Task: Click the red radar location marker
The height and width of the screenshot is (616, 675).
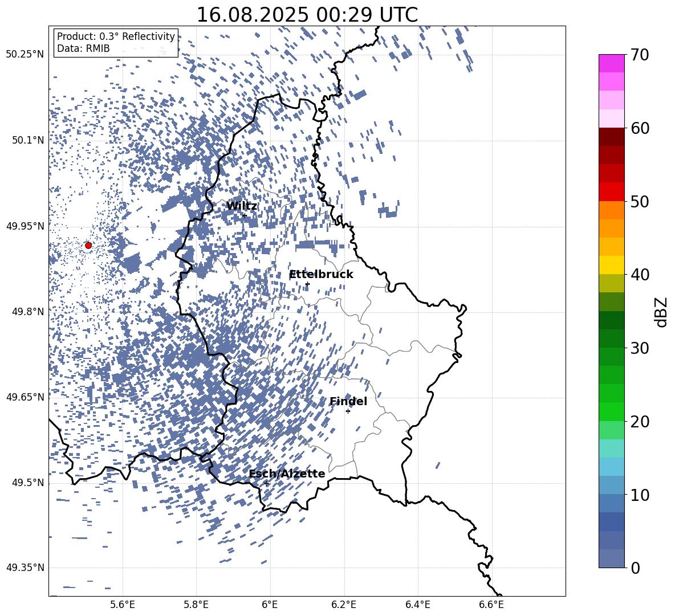Action: tap(88, 245)
